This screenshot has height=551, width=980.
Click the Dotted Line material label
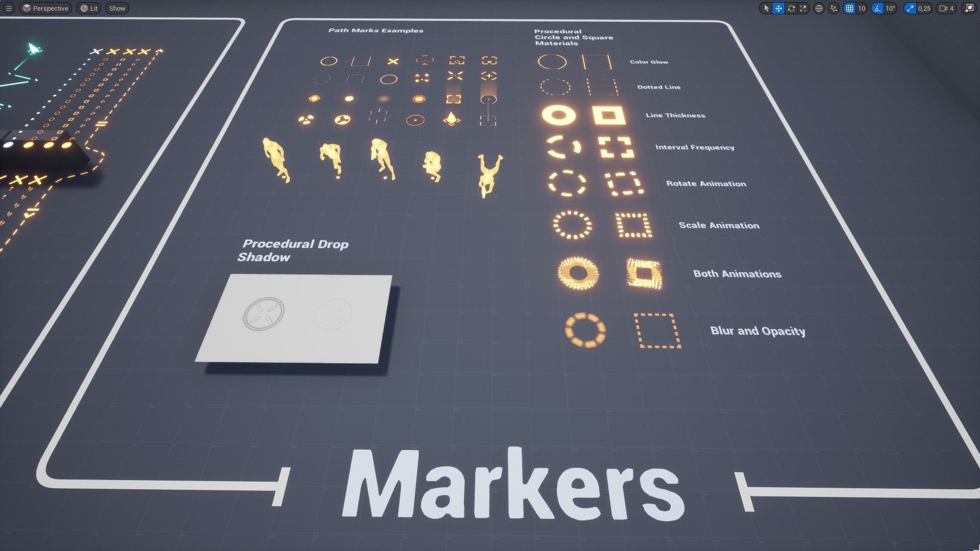point(658,86)
